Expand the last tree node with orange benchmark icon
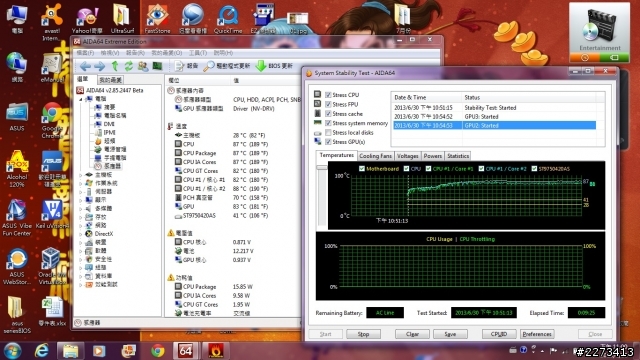The height and width of the screenshot is (360, 640). pos(80,284)
